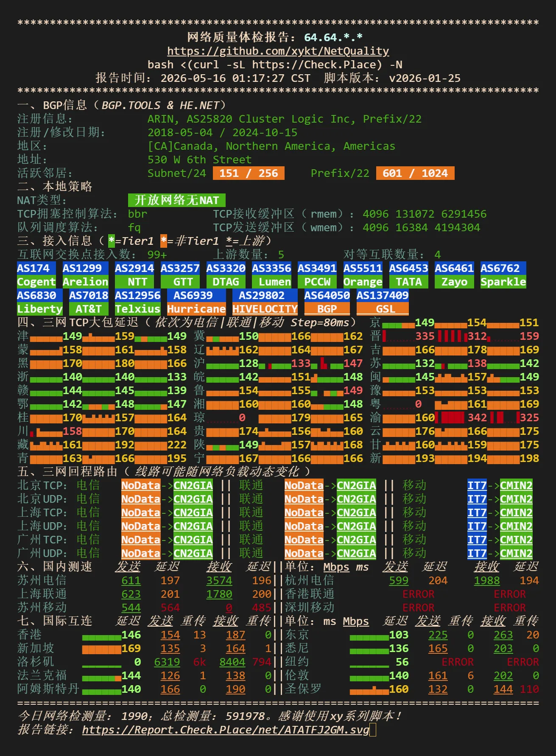Click the Orange provider tag
Screen dimensions: 556x756
(x=363, y=282)
